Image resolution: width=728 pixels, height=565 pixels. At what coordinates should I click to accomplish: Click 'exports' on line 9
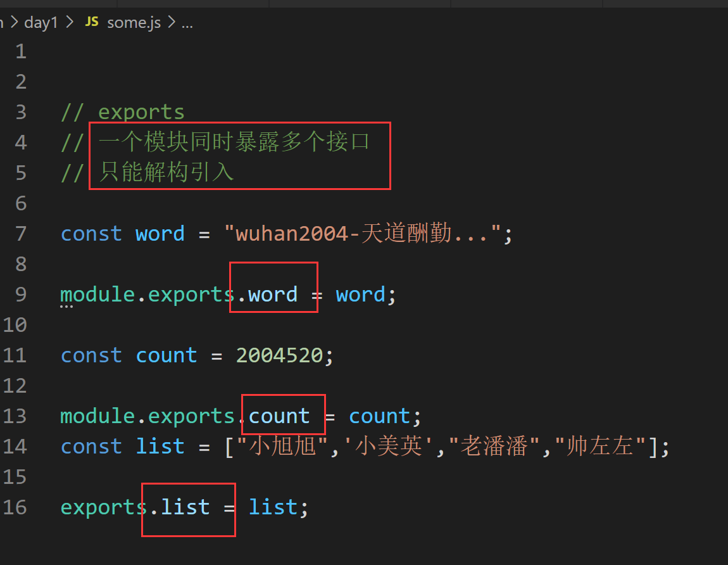pyautogui.click(x=191, y=295)
